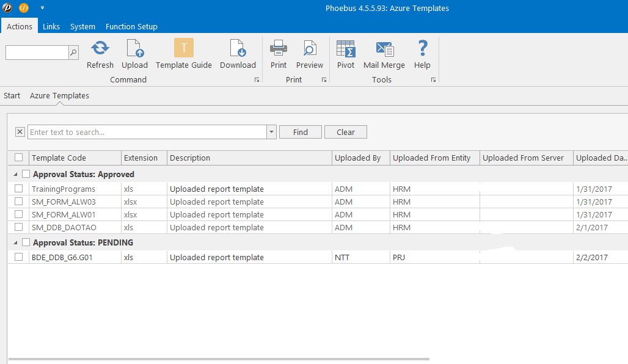Image resolution: width=628 pixels, height=364 pixels.
Task: Sort by Template Code column header
Action: pyautogui.click(x=75, y=158)
